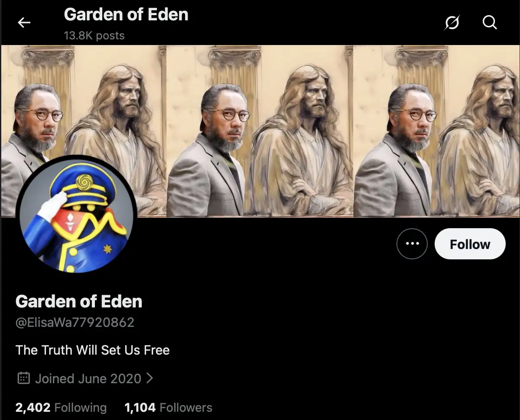Click the rightmost repeated panel of the banner

(436, 131)
